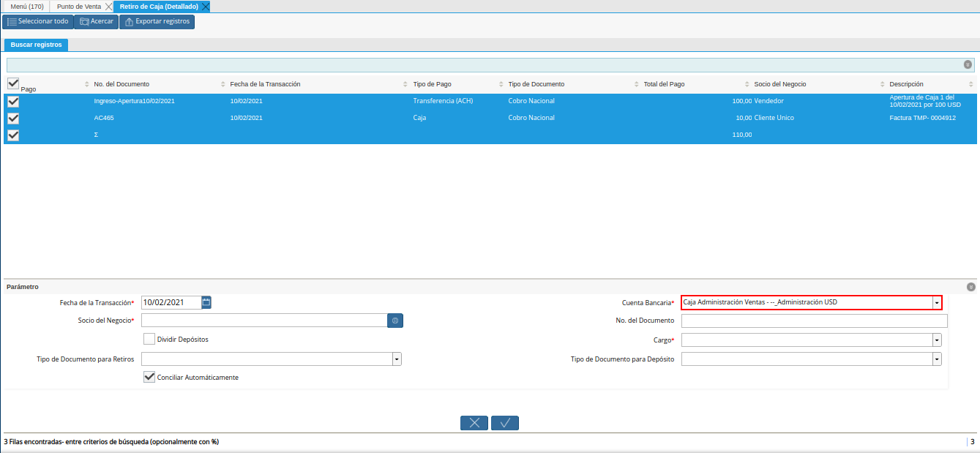This screenshot has width=980, height=453.
Task: Sort by the Total del Pago column arrows
Action: tap(747, 84)
